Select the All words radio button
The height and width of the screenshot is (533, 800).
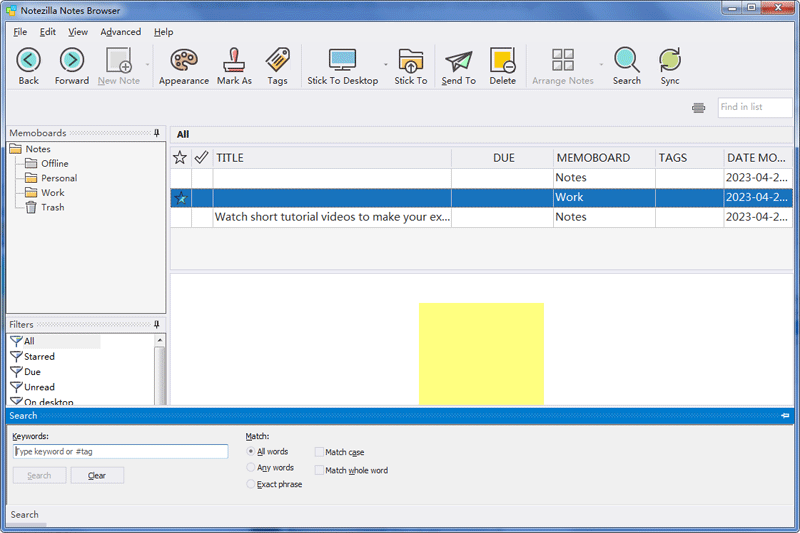(251, 451)
